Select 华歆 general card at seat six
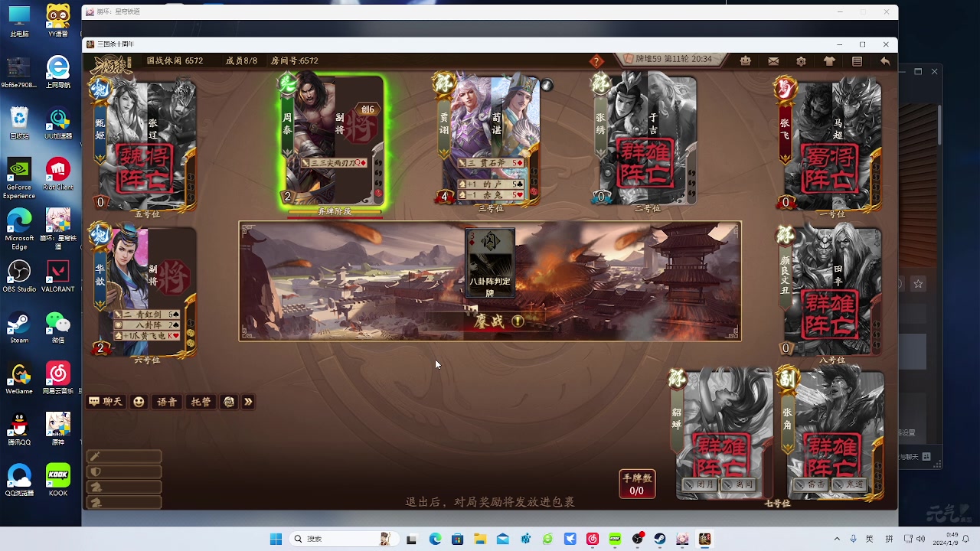This screenshot has height=551, width=980. pos(144,291)
